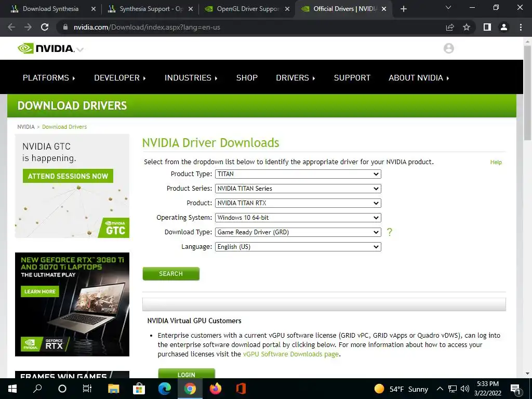Open the 54°F Sunny weather widget
Screen dimensions: 532x399
click(401, 389)
